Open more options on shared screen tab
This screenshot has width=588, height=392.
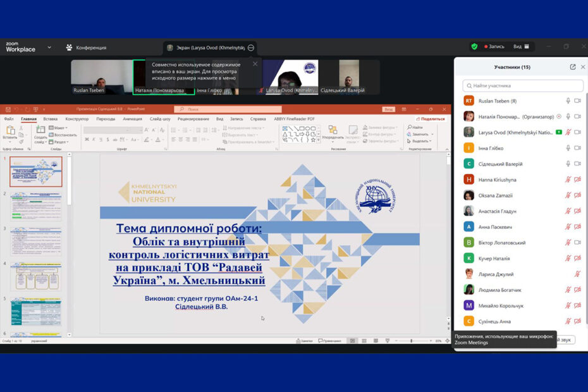tap(251, 47)
